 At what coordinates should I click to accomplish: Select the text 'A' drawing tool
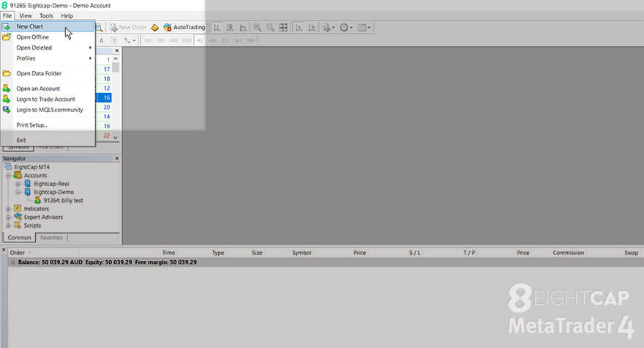tap(102, 40)
